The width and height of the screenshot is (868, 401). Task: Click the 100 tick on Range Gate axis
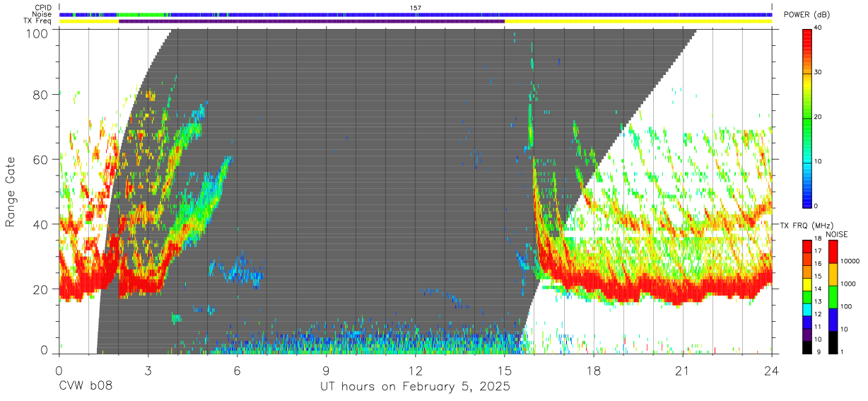click(x=38, y=33)
